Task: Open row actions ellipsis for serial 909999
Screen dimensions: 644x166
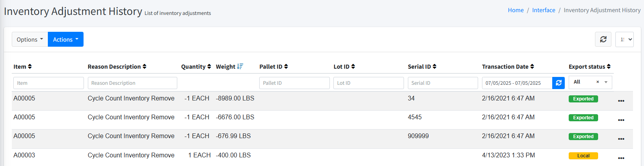Action: [621, 139]
